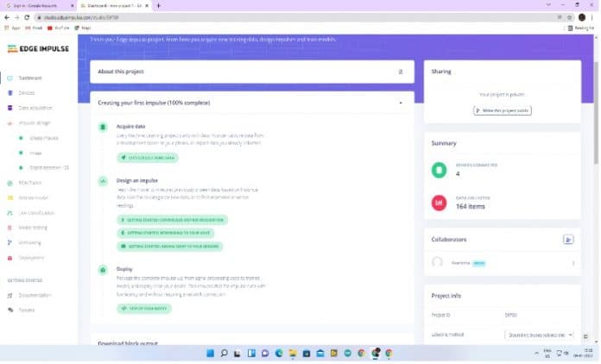Open Devices from the sidebar
This screenshot has height=364, width=601.
pos(27,93)
